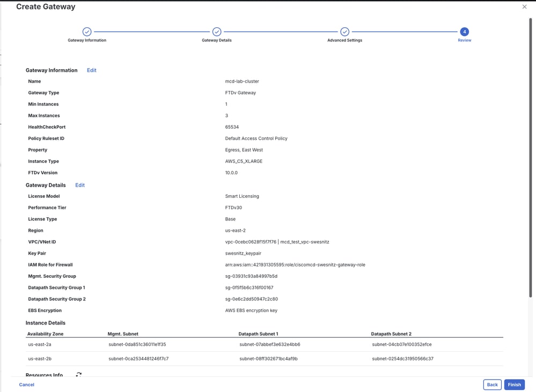
Task: Click the Gateway Details step checkmark icon
Action: pyautogui.click(x=217, y=32)
